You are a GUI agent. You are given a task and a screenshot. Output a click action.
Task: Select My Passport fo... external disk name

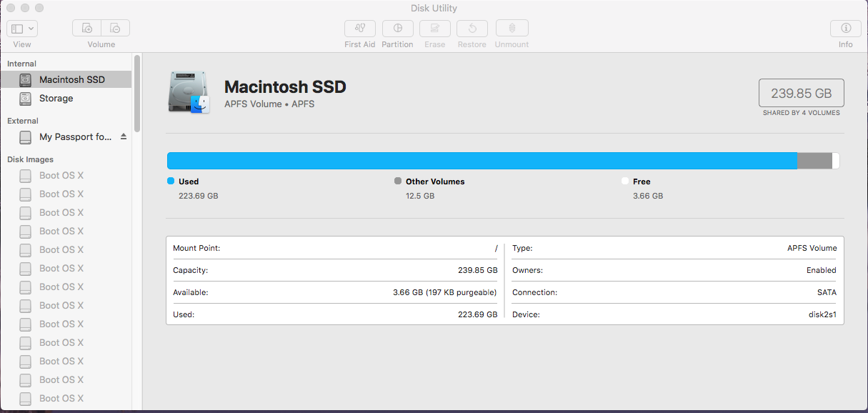[76, 136]
